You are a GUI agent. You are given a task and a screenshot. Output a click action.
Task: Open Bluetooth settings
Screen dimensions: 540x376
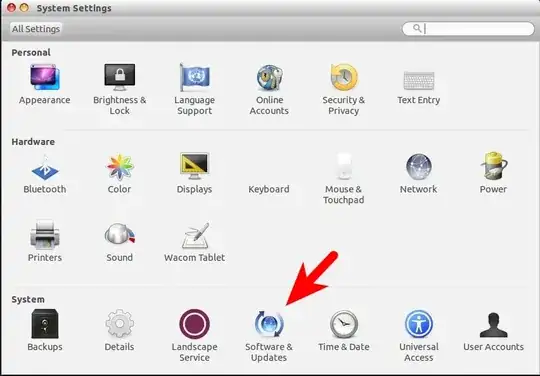point(45,174)
